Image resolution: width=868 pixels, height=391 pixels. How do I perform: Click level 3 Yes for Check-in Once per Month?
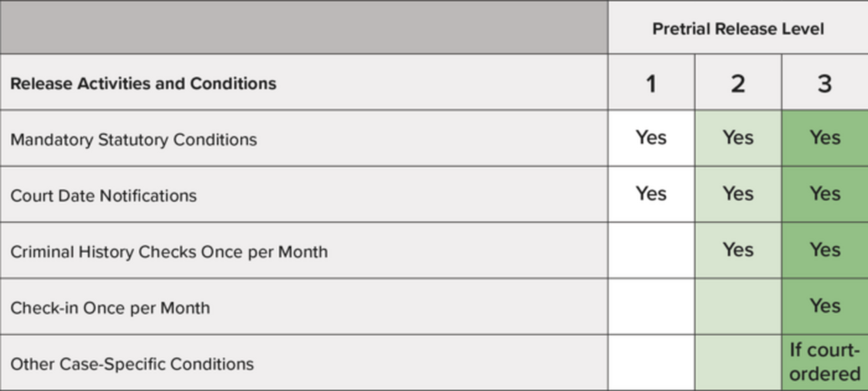825,306
